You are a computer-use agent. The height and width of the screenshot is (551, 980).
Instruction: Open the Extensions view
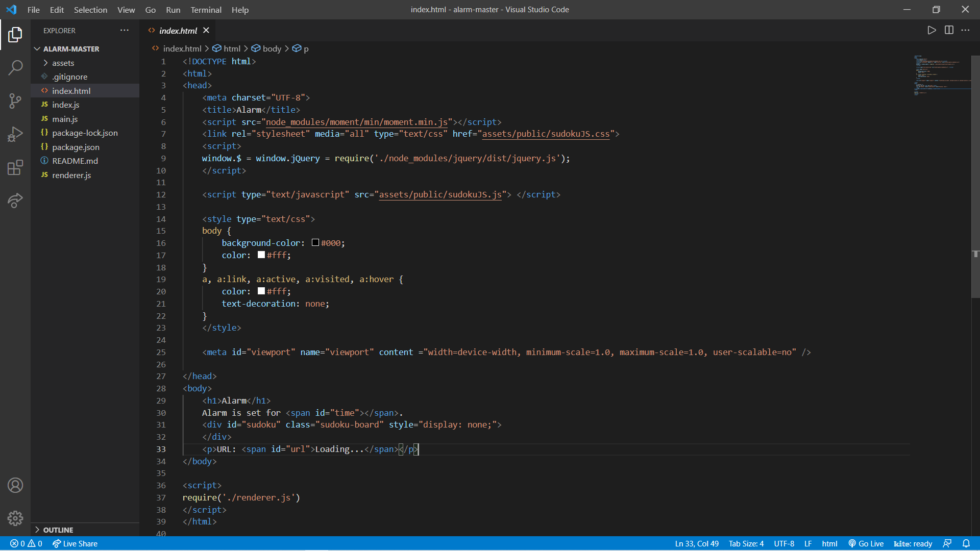tap(15, 167)
